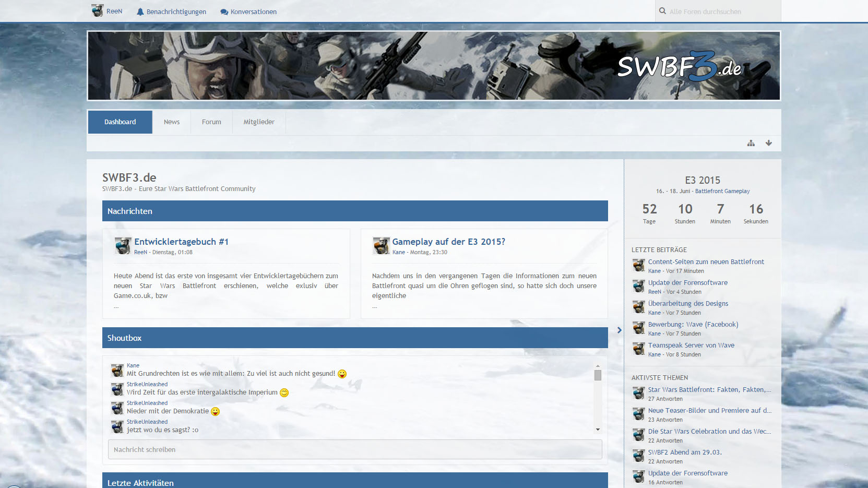Open the Mitglieder tab
Image resolution: width=868 pixels, height=488 pixels.
pyautogui.click(x=259, y=122)
